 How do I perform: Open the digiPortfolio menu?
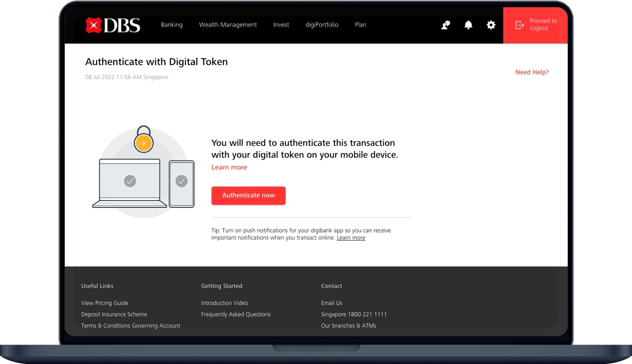pyautogui.click(x=322, y=25)
